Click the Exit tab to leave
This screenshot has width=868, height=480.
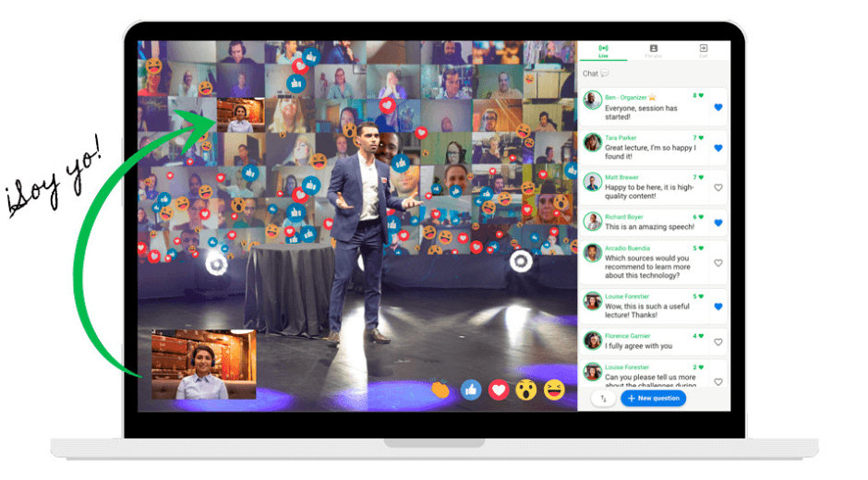[703, 51]
